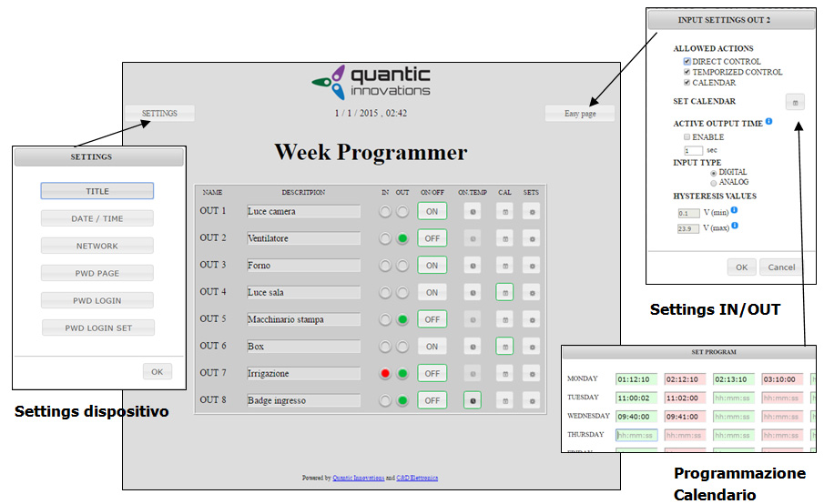The image size is (824, 504).
Task: Click the Easy page button
Action: (x=579, y=114)
